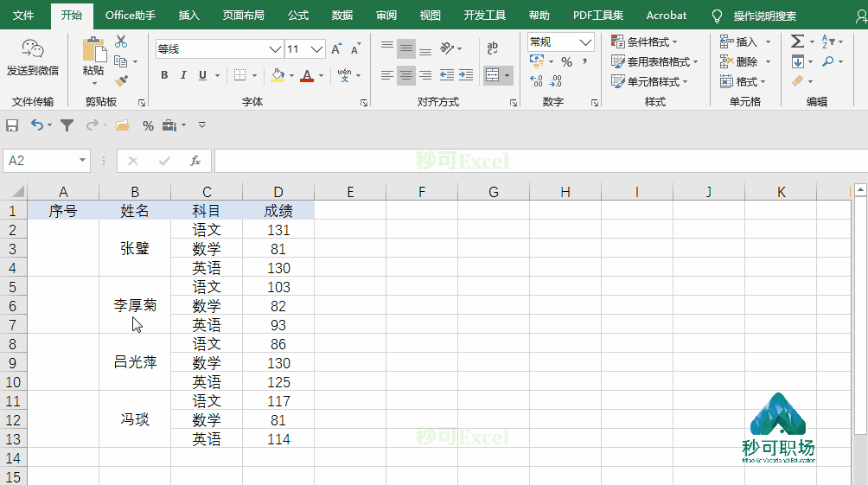The image size is (868, 485).
Task: Decrease the indent
Action: click(447, 75)
